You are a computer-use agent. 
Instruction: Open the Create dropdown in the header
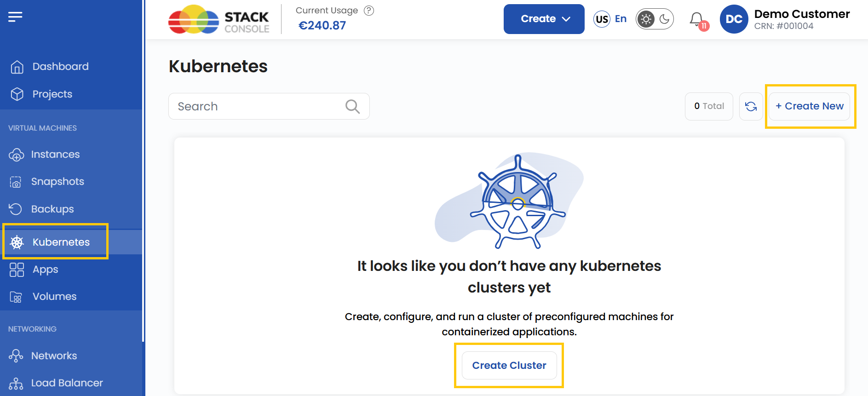point(544,19)
